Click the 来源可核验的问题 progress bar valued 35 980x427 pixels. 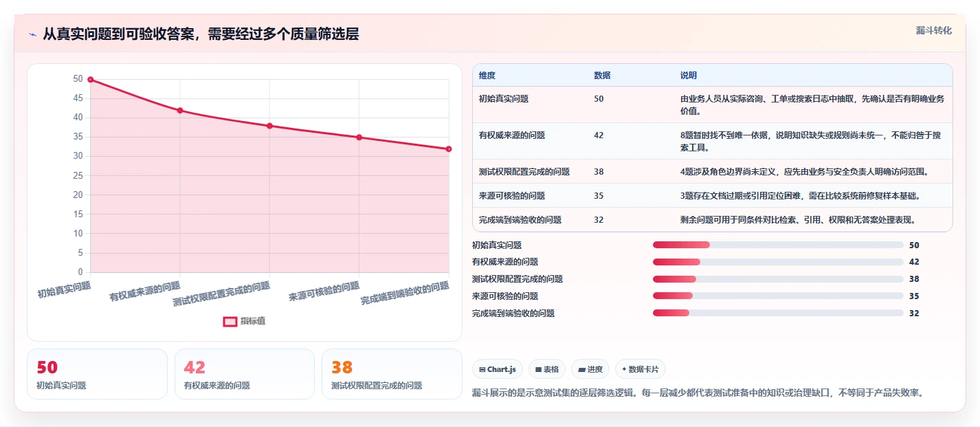click(778, 296)
